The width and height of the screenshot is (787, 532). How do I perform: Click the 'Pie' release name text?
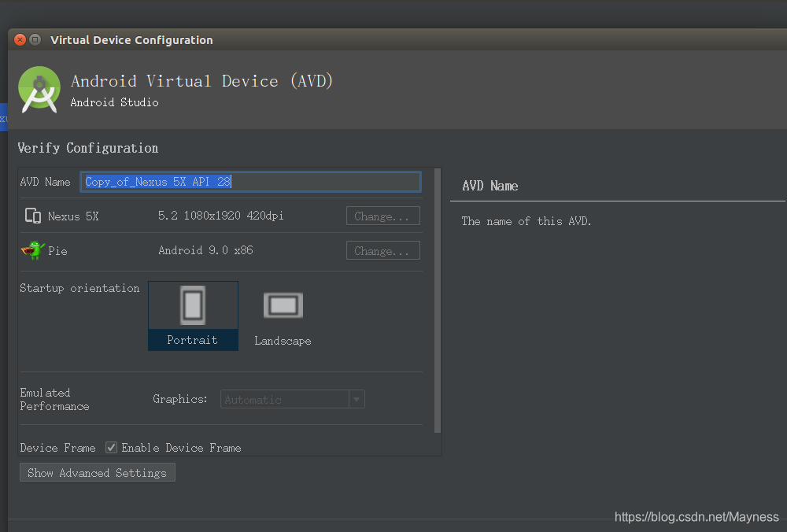coord(57,251)
